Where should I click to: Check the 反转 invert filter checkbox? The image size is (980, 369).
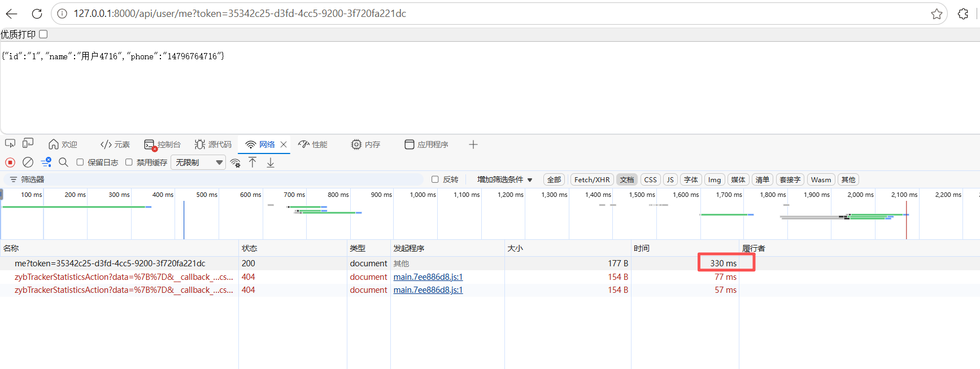[x=435, y=179]
